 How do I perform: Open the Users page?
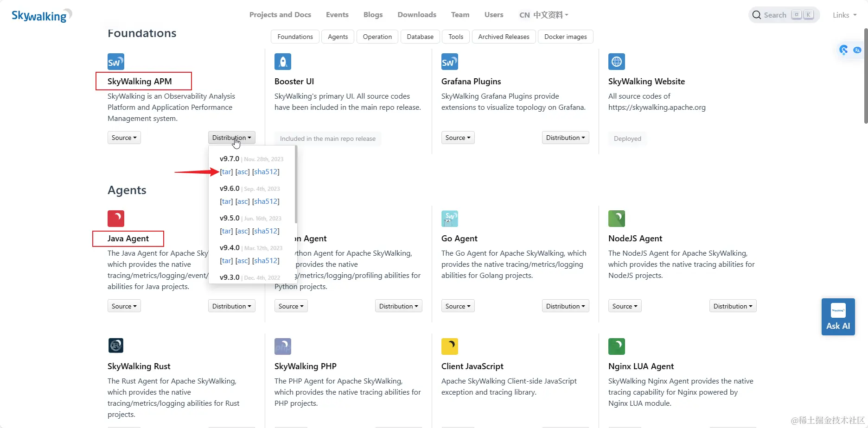click(494, 15)
